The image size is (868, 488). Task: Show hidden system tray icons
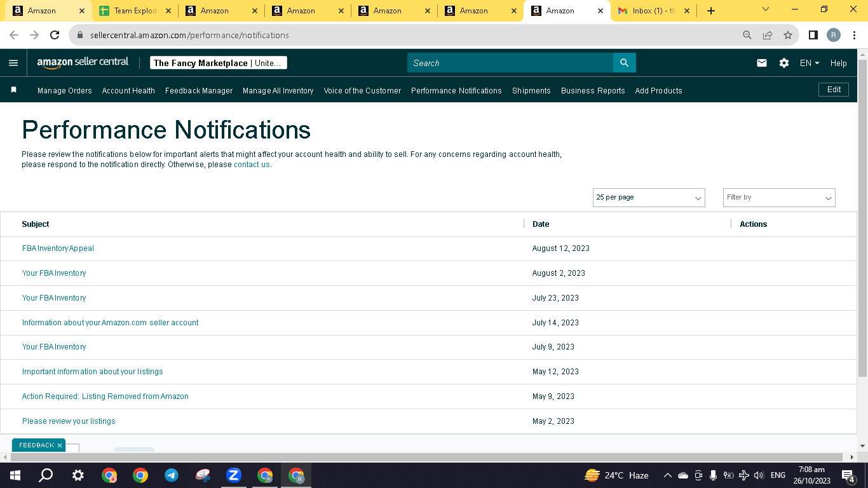click(667, 475)
